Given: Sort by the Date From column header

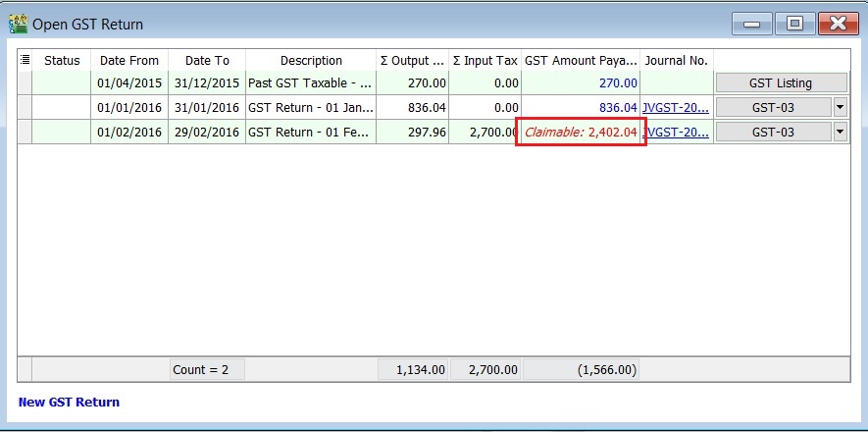Looking at the screenshot, I should [x=128, y=61].
